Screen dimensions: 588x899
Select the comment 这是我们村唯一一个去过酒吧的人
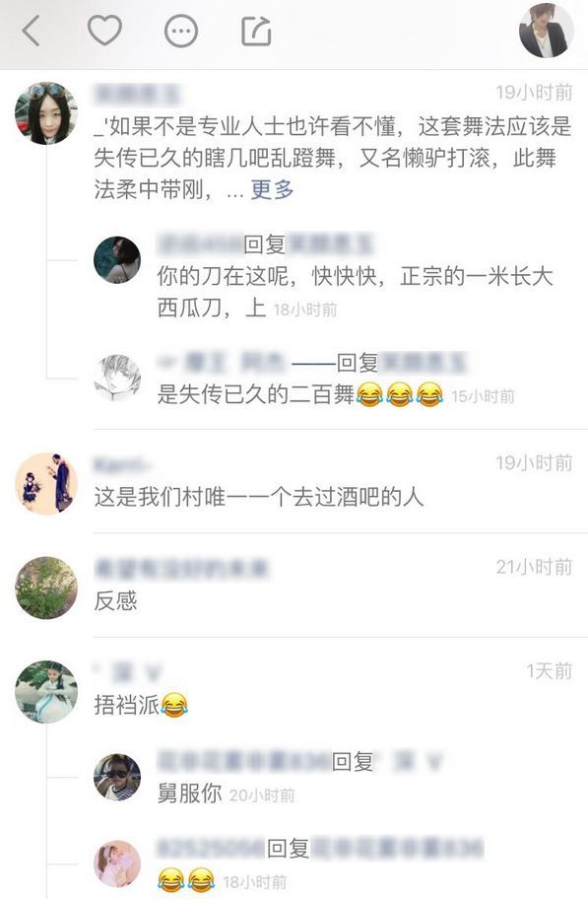[259, 497]
